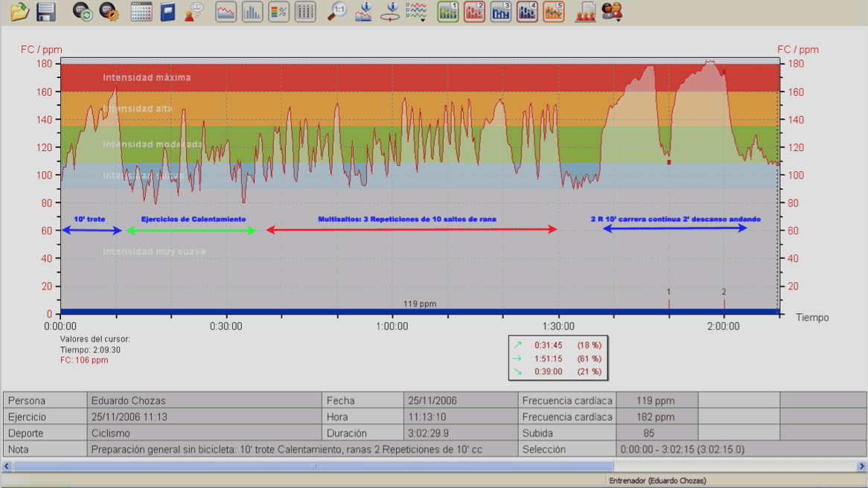868x488 pixels.
Task: Show the bar histogram chart view
Action: [252, 11]
